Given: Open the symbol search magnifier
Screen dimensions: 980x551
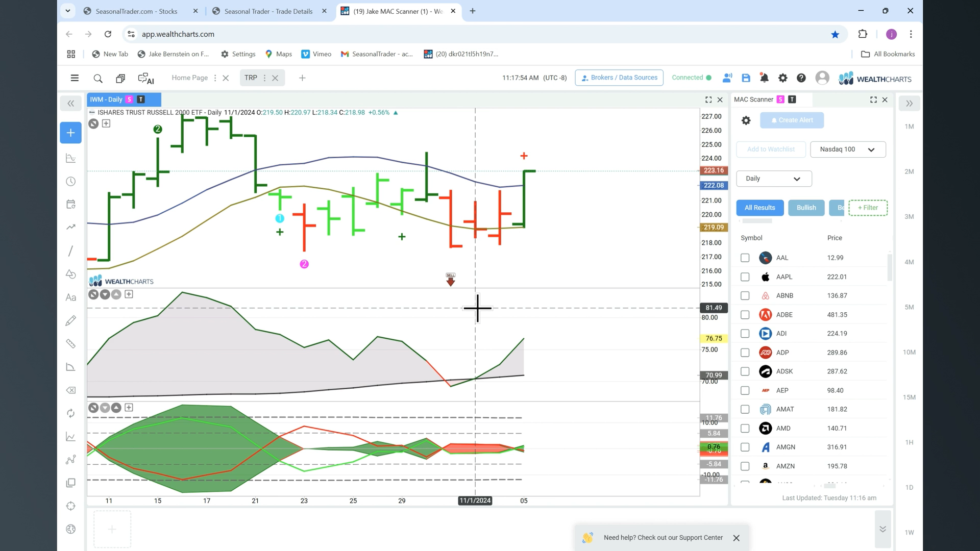Looking at the screenshot, I should pyautogui.click(x=97, y=79).
